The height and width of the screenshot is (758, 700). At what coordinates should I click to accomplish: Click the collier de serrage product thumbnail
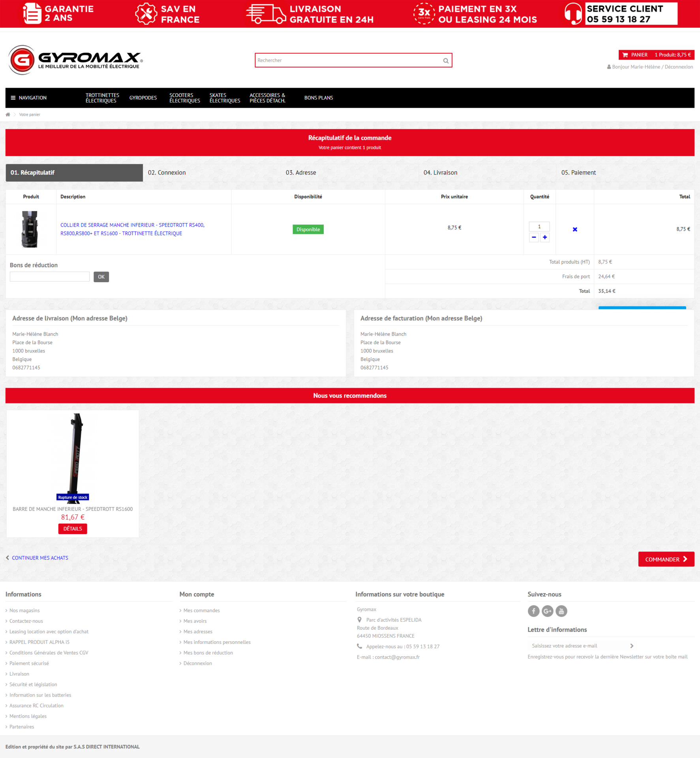coord(30,229)
